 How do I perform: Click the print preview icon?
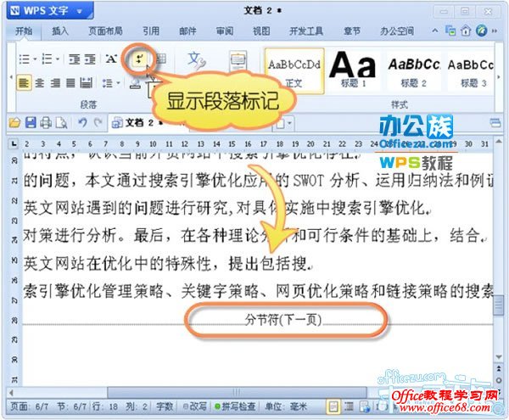pos(61,123)
